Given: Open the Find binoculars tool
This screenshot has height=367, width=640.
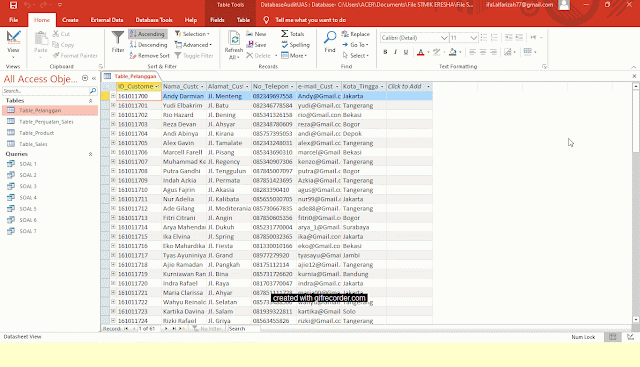Looking at the screenshot, I should coord(330,42).
